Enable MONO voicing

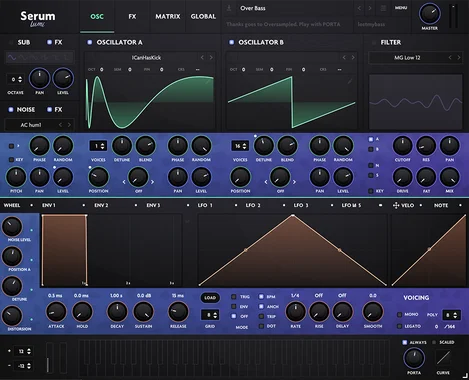(399, 314)
